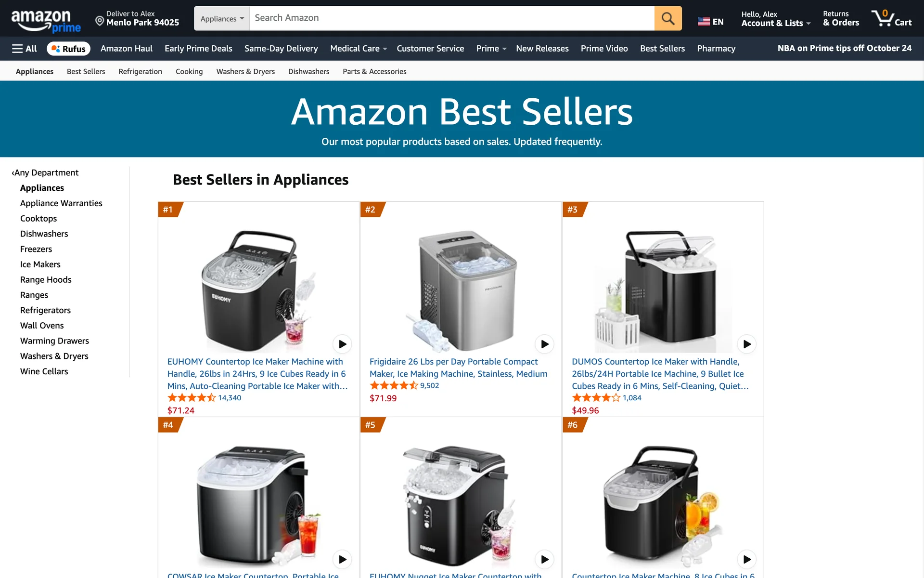Select the US flag EN language selector
This screenshot has height=578, width=924.
[x=710, y=22]
